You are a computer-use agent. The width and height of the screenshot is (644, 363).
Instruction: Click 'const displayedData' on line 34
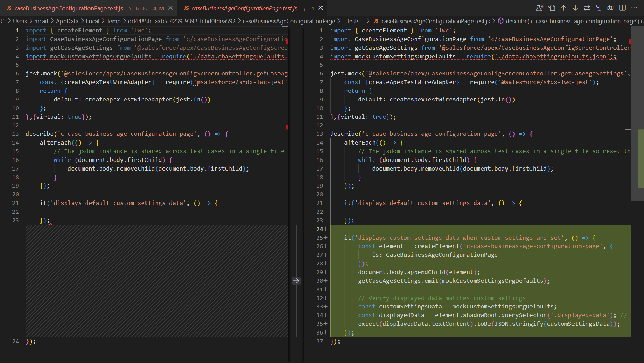tap(391, 315)
